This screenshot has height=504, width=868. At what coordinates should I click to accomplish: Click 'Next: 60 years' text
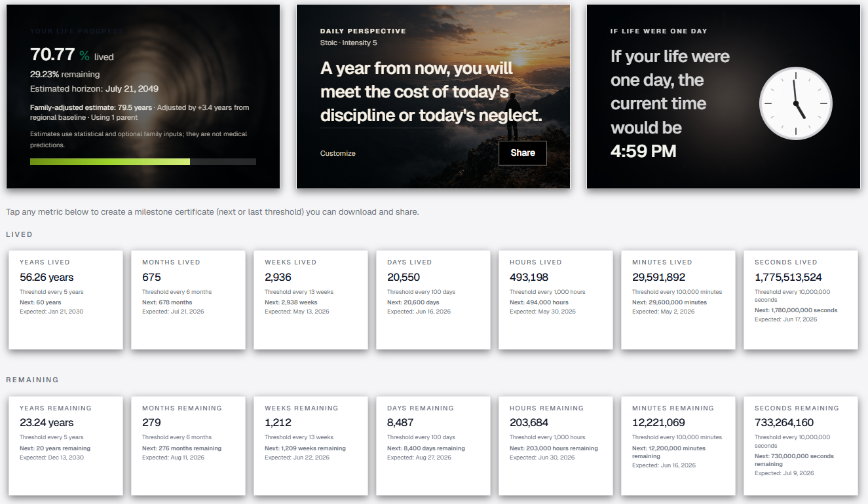(x=41, y=302)
